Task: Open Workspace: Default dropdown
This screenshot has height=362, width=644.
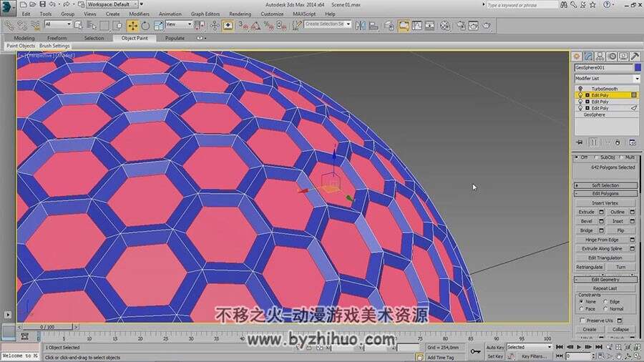Action: [x=112, y=4]
